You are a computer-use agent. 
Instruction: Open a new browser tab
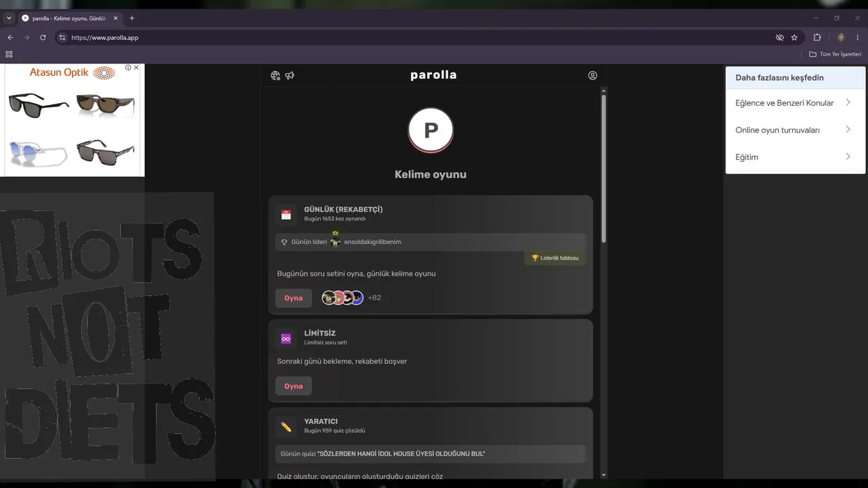pos(132,18)
